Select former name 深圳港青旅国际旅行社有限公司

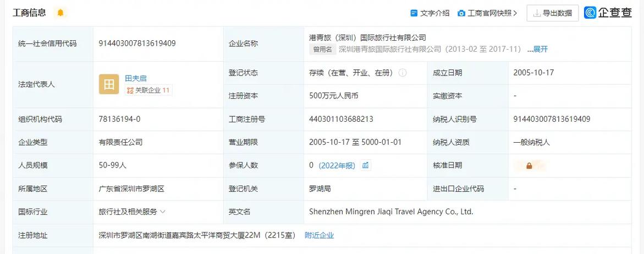pos(390,50)
